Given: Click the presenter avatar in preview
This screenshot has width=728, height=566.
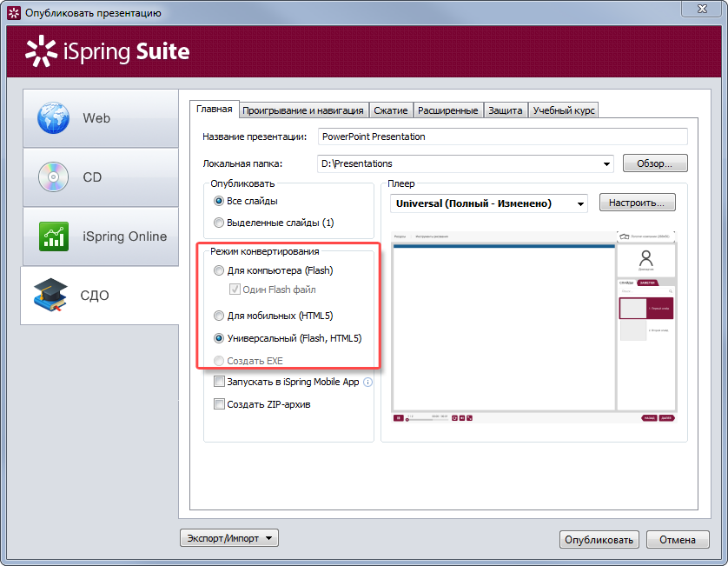Looking at the screenshot, I should [645, 259].
